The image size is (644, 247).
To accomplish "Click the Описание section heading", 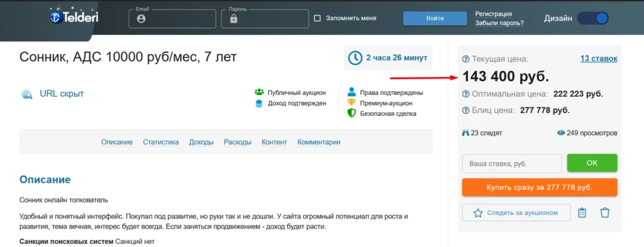I will (45, 180).
